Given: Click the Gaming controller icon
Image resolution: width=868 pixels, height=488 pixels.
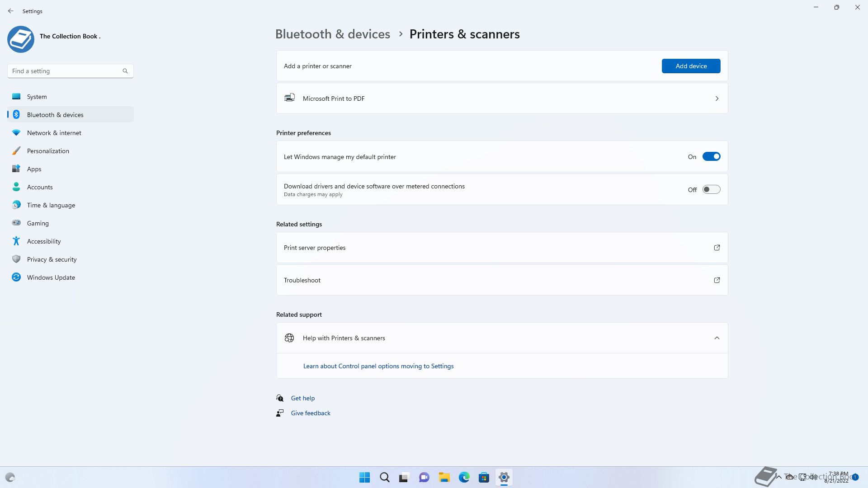Looking at the screenshot, I should 16,223.
